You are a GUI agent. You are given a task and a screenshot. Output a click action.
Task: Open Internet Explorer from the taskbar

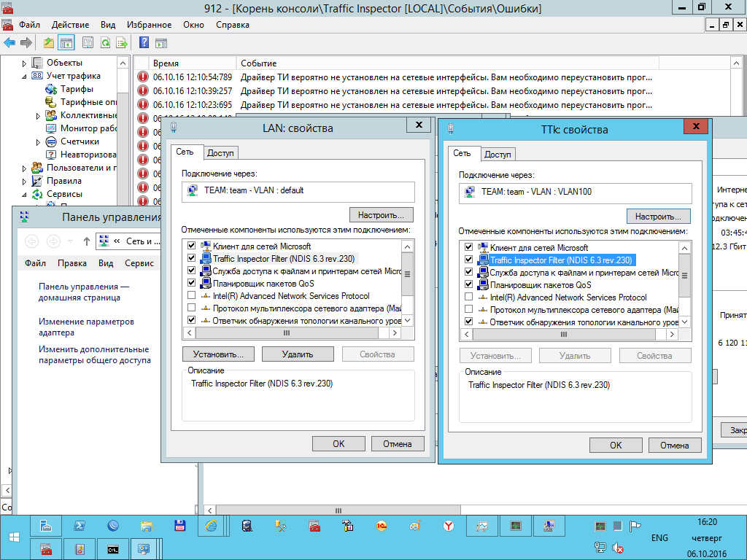[211, 526]
